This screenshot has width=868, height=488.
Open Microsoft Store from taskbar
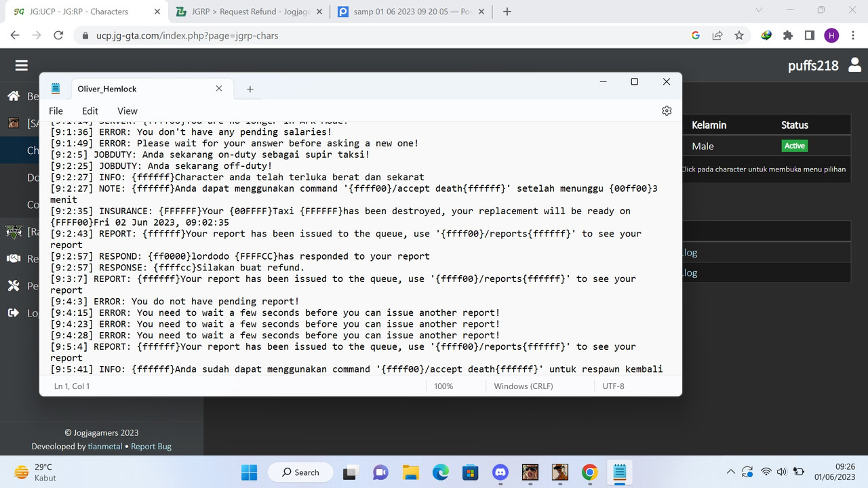[x=471, y=472]
